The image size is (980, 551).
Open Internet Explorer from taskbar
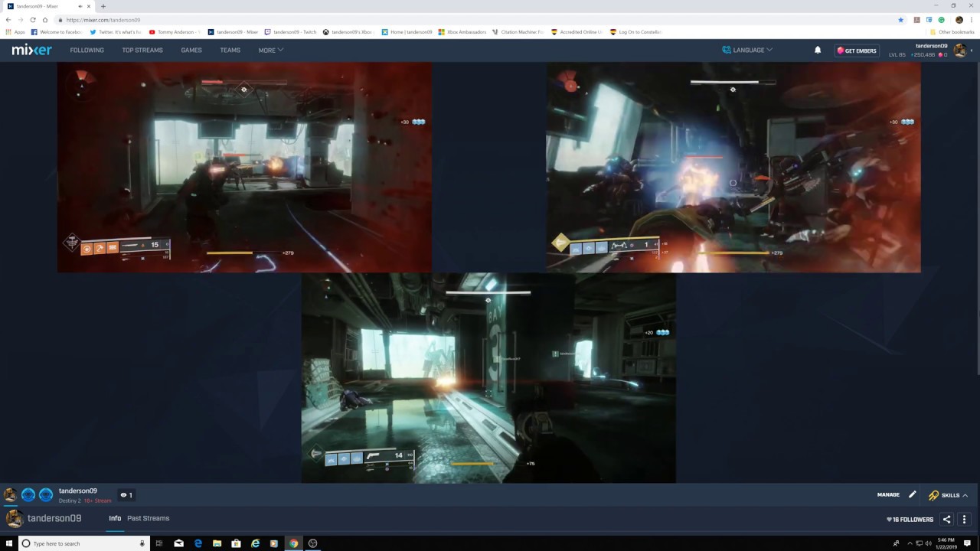tap(255, 543)
